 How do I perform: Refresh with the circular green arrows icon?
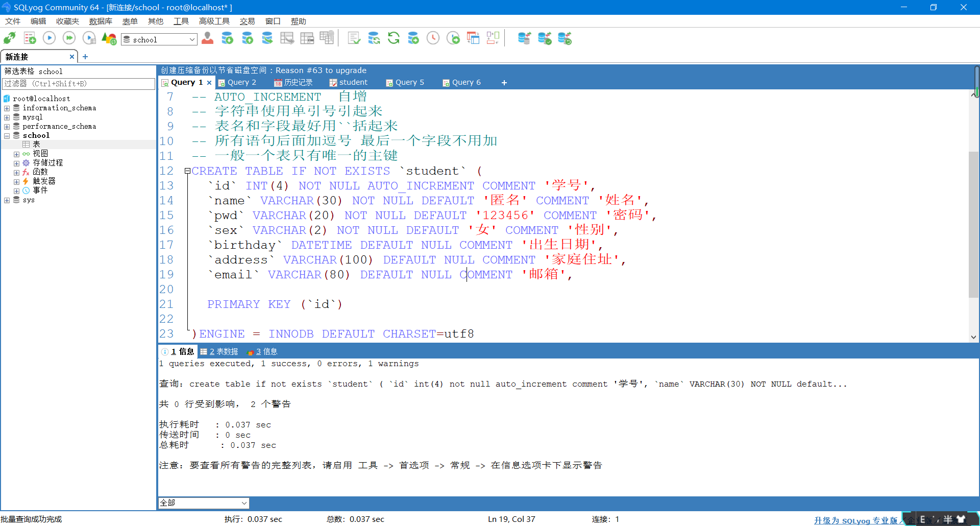394,38
